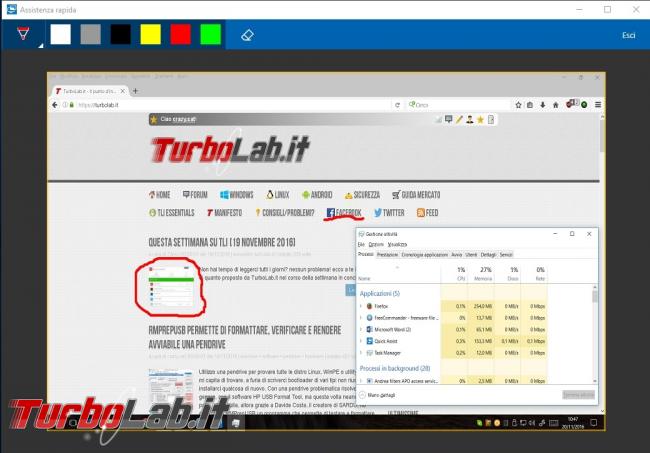650x453 pixels.
Task: Open the FORUM navigation link
Action: pyautogui.click(x=195, y=195)
